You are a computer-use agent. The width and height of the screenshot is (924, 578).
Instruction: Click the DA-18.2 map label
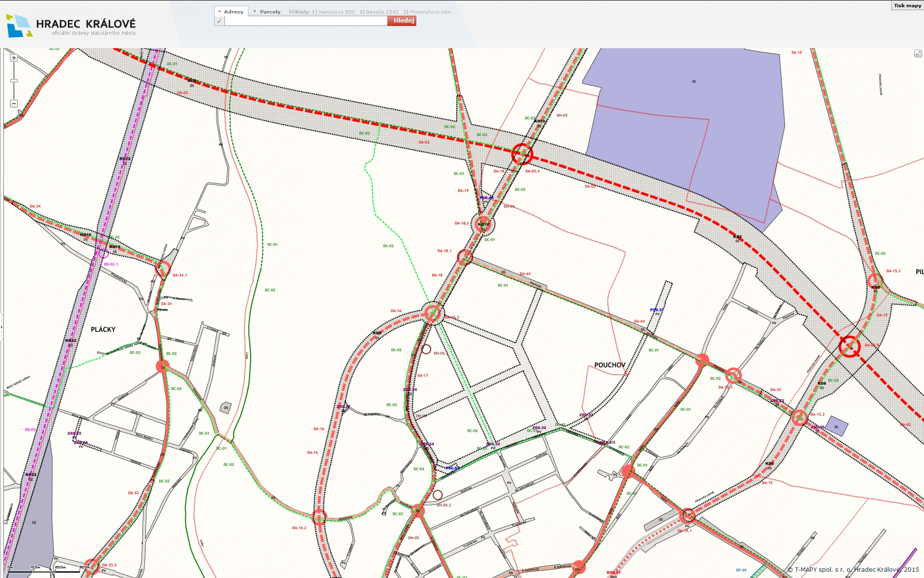click(x=462, y=223)
